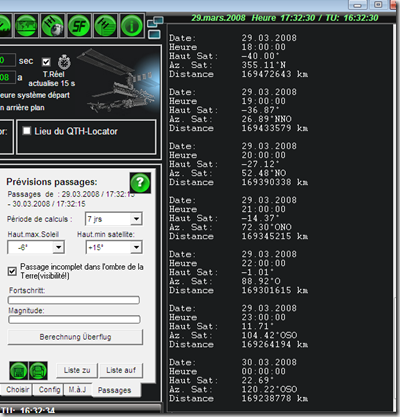Select Heure value 18:00:00
400x417 pixels.
[264, 47]
